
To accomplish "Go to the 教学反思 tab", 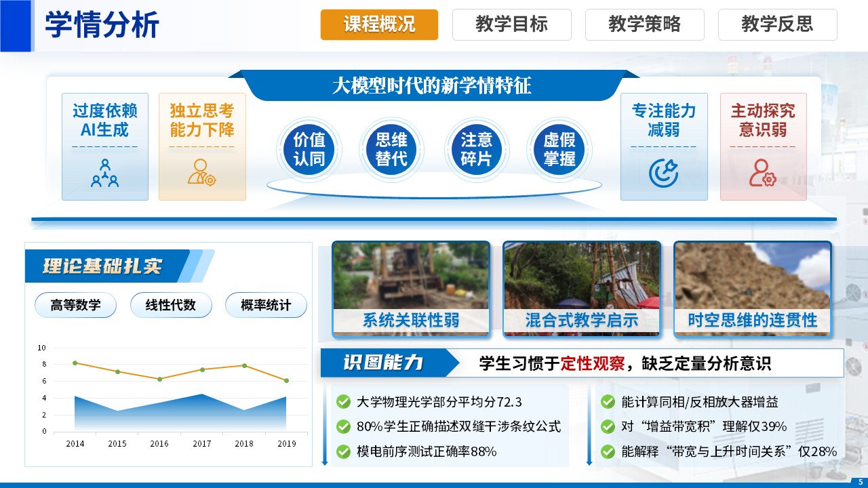I will point(777,25).
